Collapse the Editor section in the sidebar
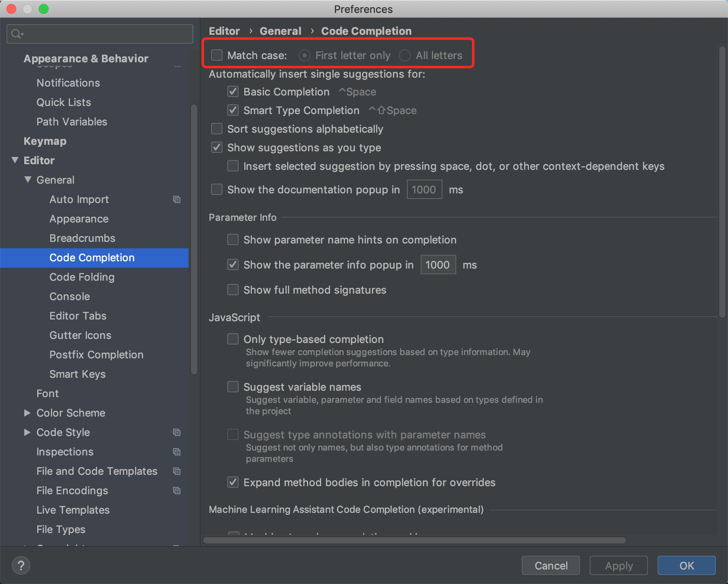This screenshot has width=728, height=584. [x=15, y=160]
